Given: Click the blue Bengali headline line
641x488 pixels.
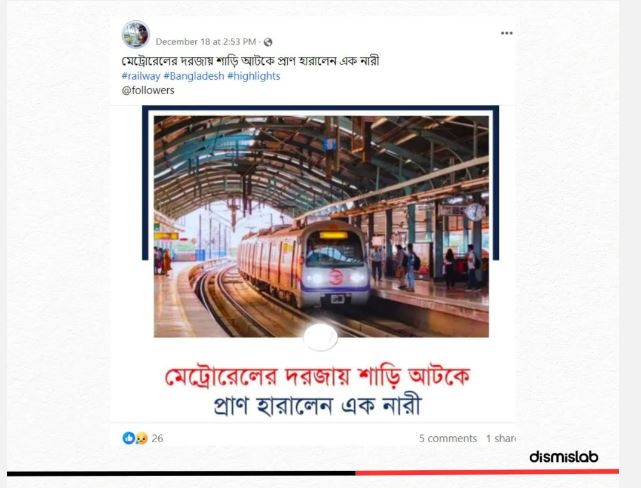Looking at the screenshot, I should point(317,405).
